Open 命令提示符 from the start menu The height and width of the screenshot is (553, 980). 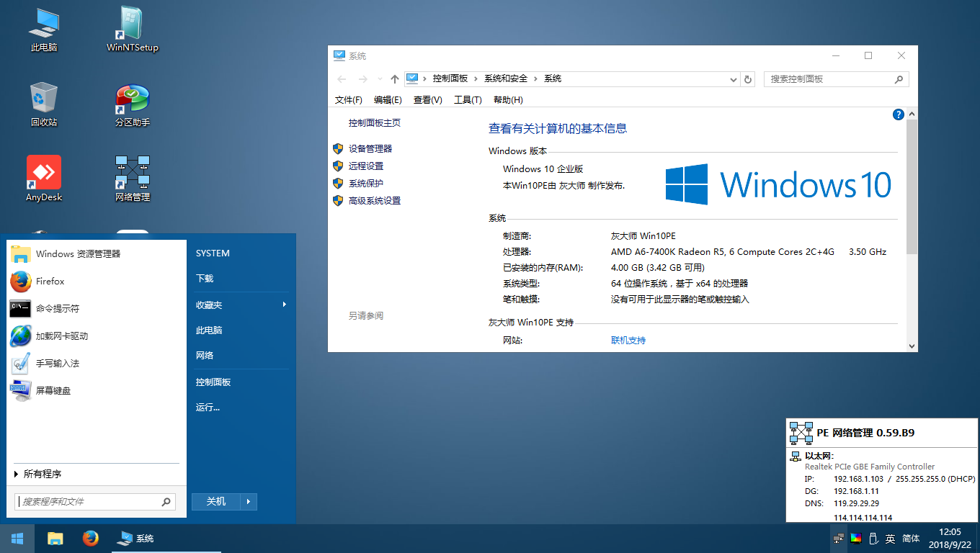[97, 308]
